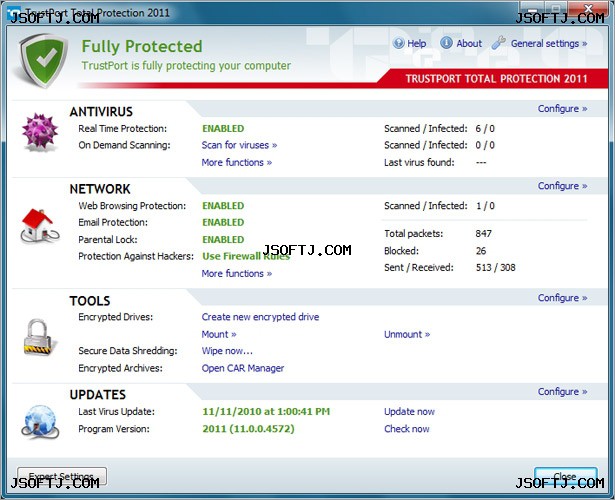Click the Protection Against Hackers label
615x500 pixels.
coord(136,256)
